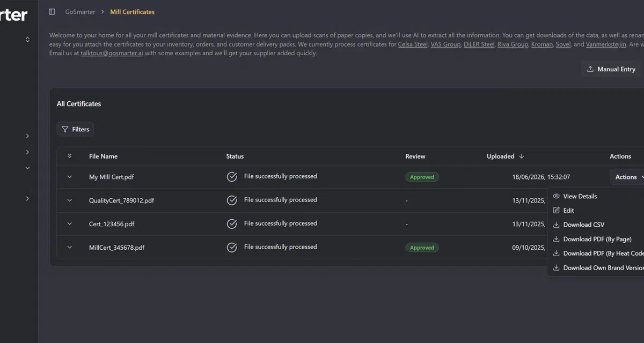Click the talktous@gosmarter.ai email link
The image size is (644, 343).
112,54
